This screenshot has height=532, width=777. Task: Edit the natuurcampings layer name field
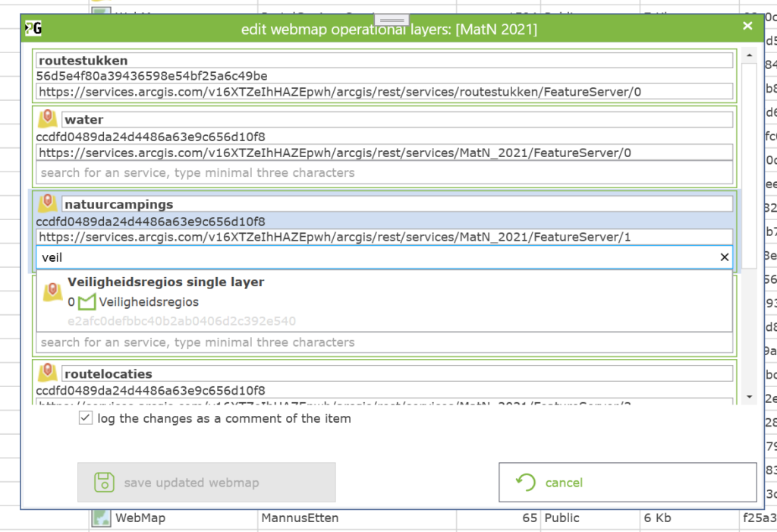[x=398, y=204]
